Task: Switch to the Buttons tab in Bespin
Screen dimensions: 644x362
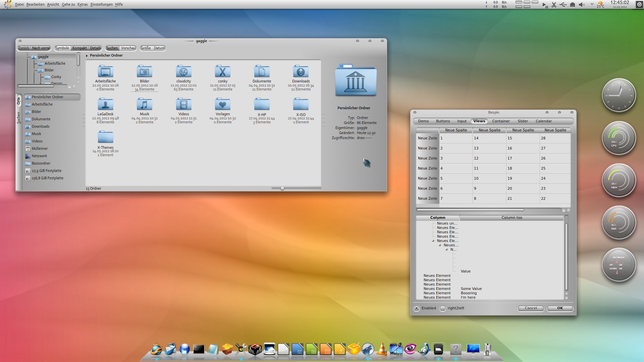Action: pyautogui.click(x=443, y=121)
